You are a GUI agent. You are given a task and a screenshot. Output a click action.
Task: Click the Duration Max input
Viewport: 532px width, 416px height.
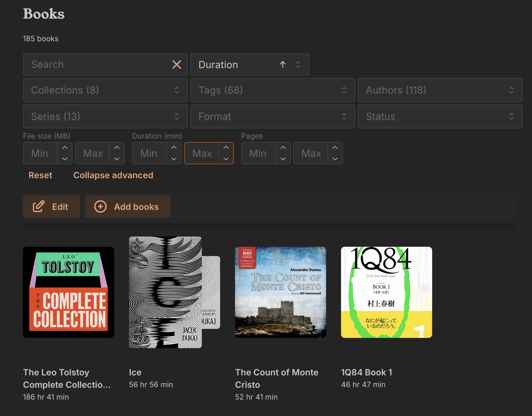202,153
